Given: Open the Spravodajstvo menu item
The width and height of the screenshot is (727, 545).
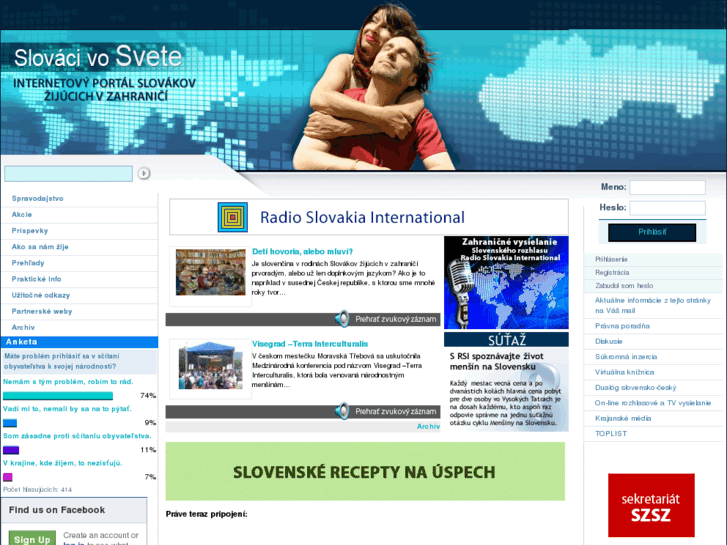Looking at the screenshot, I should coord(38,199).
